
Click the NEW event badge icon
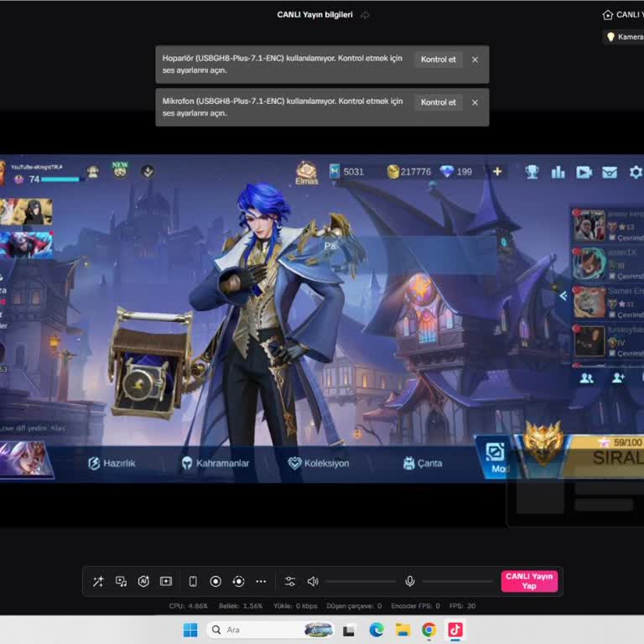[x=120, y=169]
